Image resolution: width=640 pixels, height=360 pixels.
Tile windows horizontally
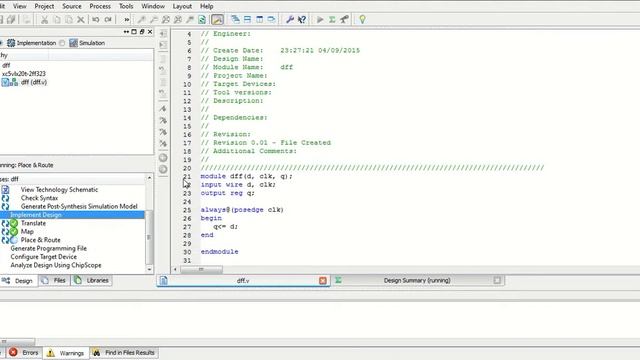247,19
